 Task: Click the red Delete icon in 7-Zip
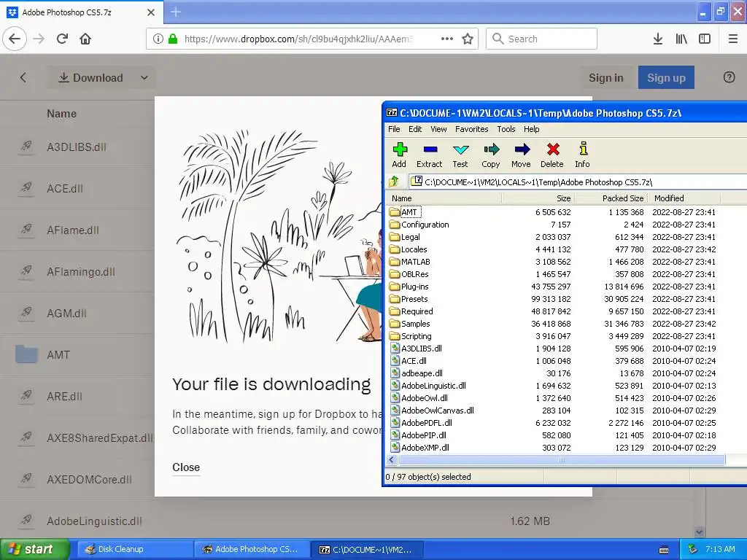[x=553, y=150]
